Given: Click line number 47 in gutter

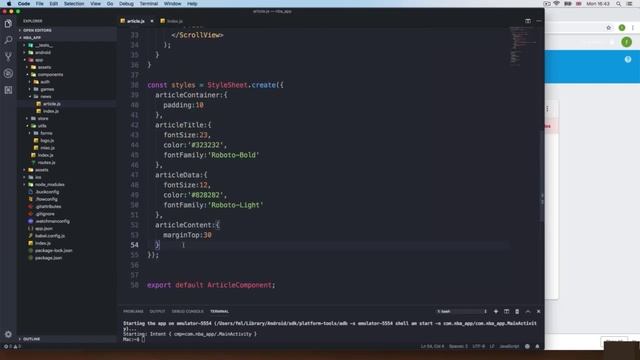Looking at the screenshot, I should (x=134, y=175).
